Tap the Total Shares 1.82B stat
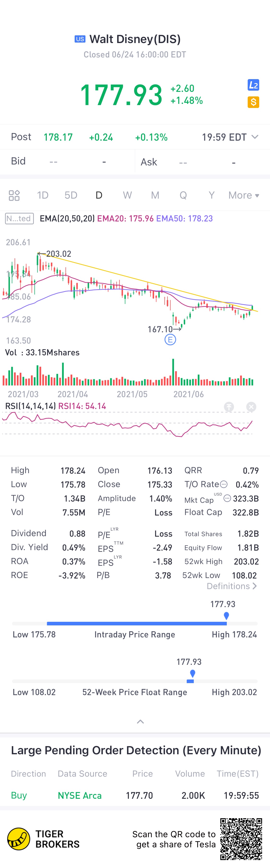The width and height of the screenshot is (270, 868). pyautogui.click(x=222, y=534)
